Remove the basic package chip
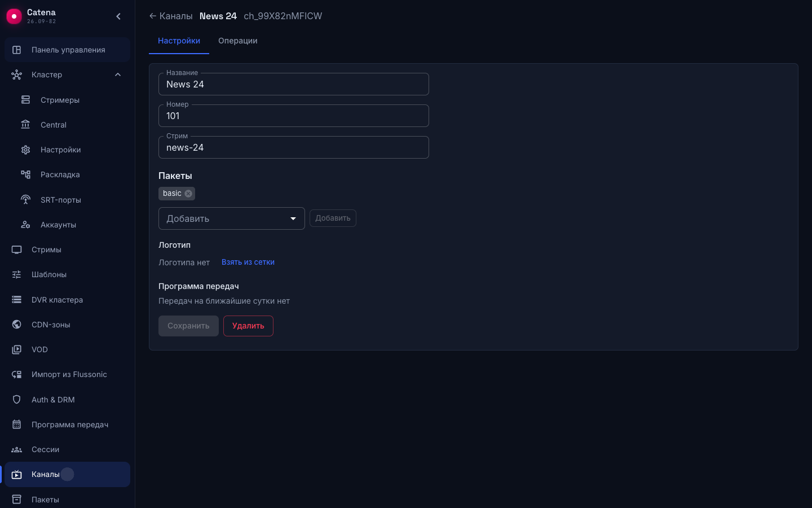The height and width of the screenshot is (508, 812). coord(188,194)
